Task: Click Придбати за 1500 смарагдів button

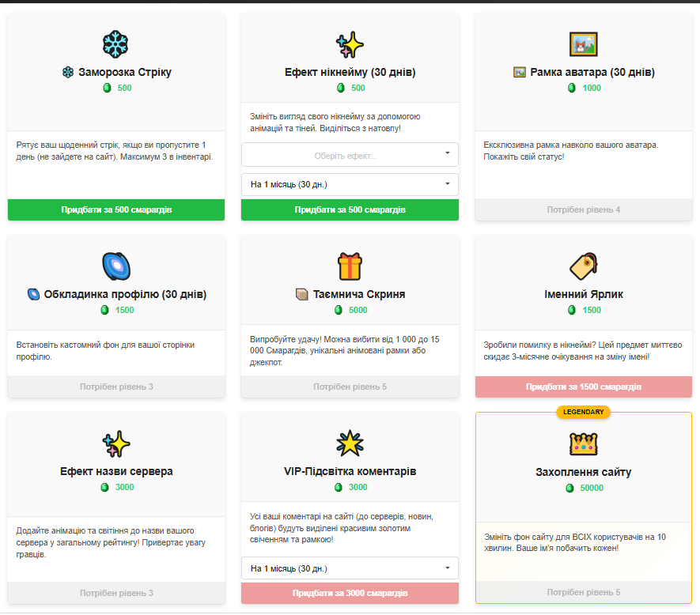Action: click(583, 387)
